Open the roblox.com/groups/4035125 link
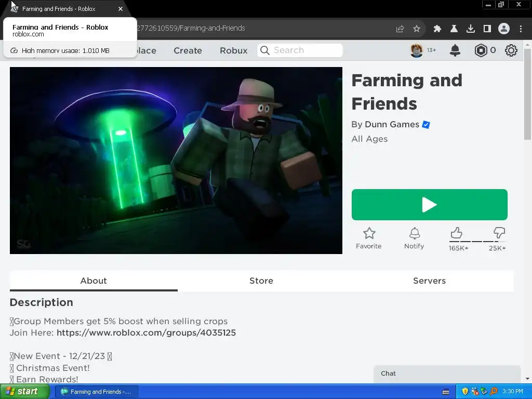532x399 pixels. click(x=146, y=332)
